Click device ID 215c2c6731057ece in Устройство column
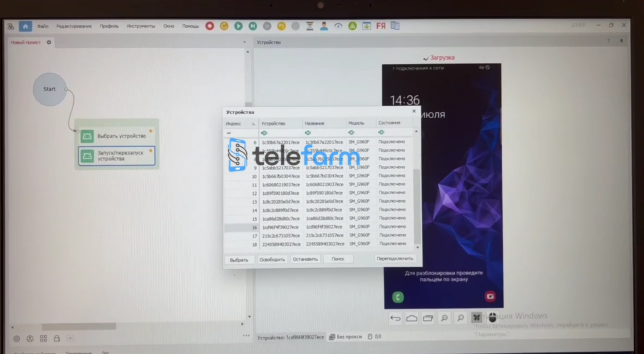Image resolution: width=644 pixels, height=354 pixels. (x=281, y=236)
